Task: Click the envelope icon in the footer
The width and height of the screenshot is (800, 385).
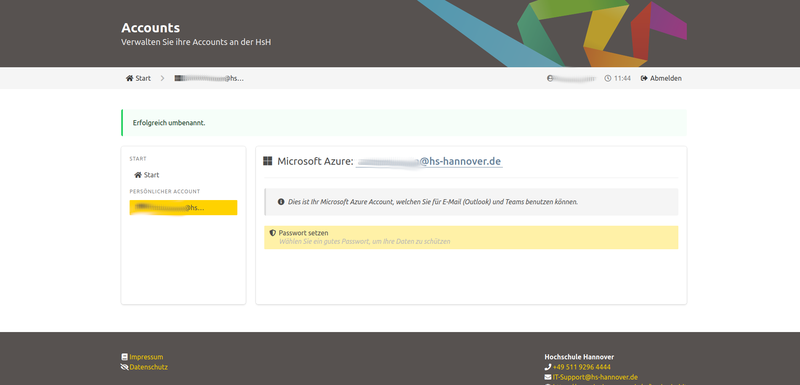Action: [548, 377]
